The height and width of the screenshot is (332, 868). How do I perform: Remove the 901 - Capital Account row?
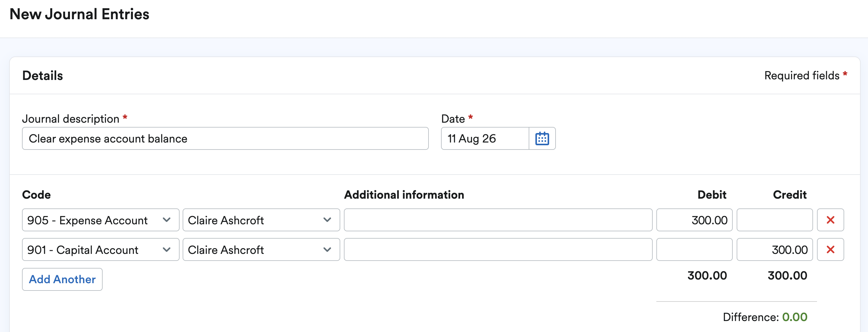pos(830,250)
